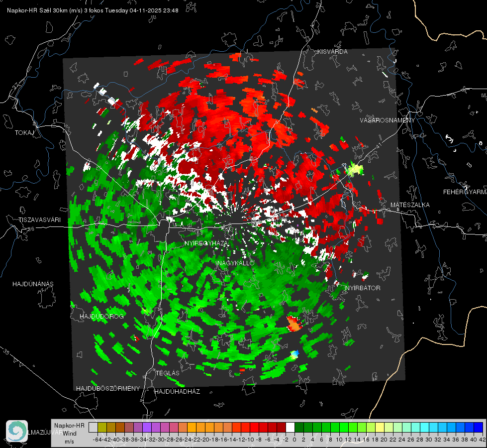Click the road number 35 label at lower left
This screenshot has height=448, width=487.
[x=6, y=351]
